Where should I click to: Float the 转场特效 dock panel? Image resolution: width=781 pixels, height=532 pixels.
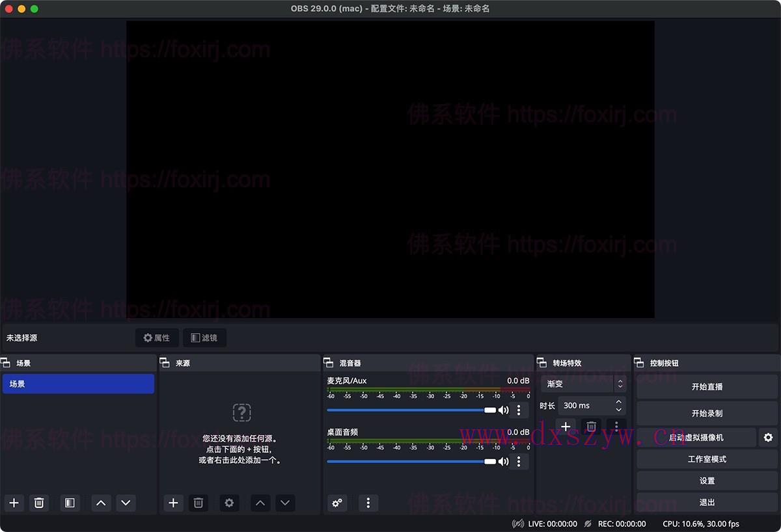coord(541,363)
